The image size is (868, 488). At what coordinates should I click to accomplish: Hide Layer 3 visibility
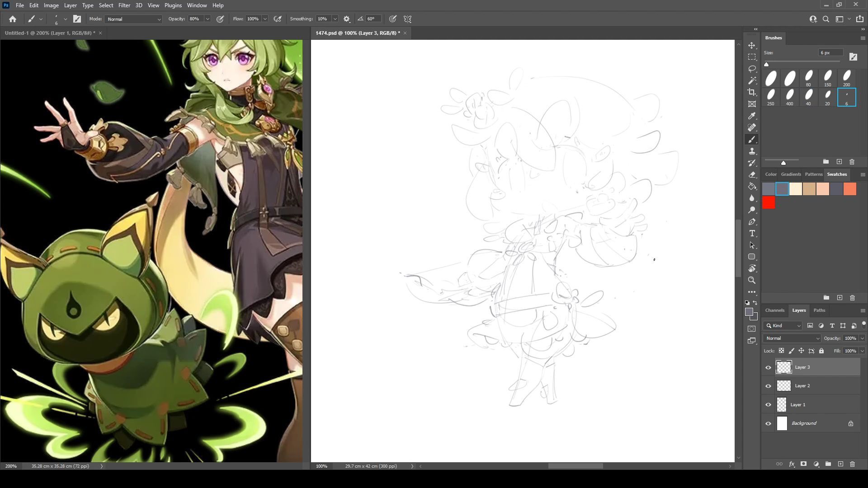point(768,367)
